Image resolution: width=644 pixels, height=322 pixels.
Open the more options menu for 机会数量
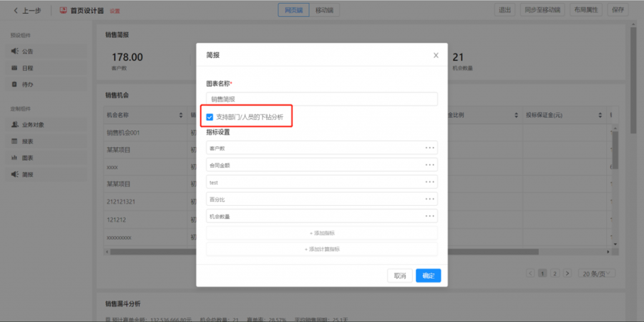pyautogui.click(x=430, y=216)
